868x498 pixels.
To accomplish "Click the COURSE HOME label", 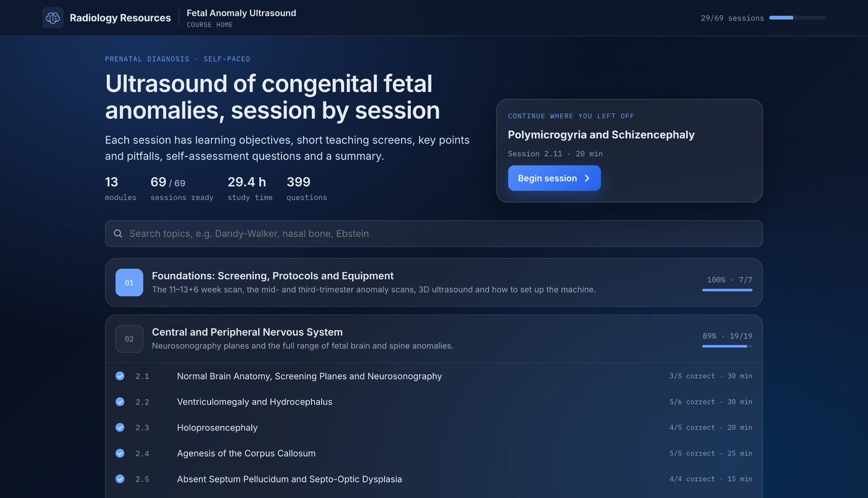I will coord(209,25).
